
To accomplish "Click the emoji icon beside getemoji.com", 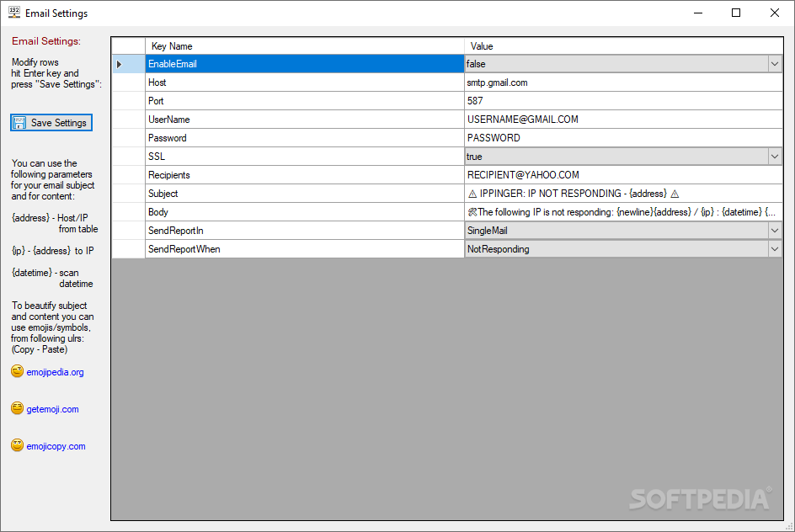I will [x=17, y=408].
